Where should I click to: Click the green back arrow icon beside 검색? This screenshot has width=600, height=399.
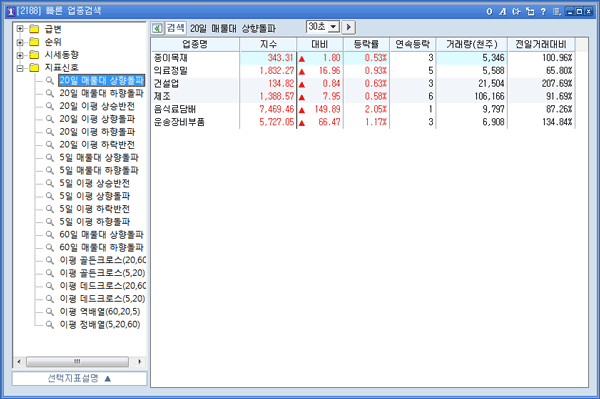click(x=157, y=28)
